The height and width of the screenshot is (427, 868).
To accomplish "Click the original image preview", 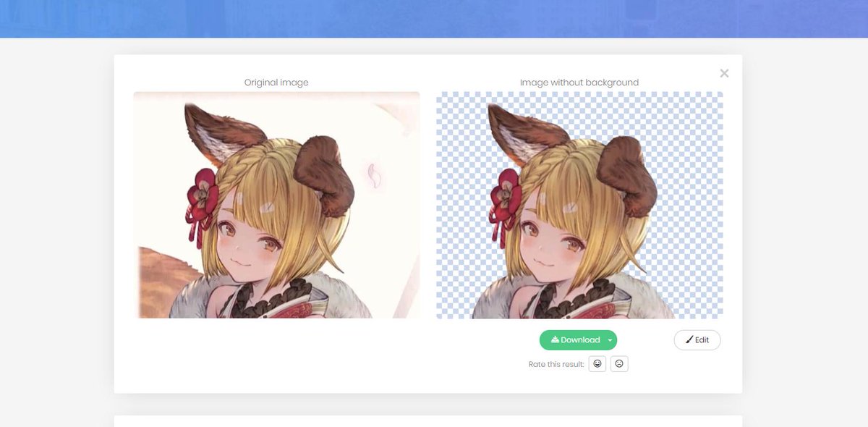I will tap(276, 205).
